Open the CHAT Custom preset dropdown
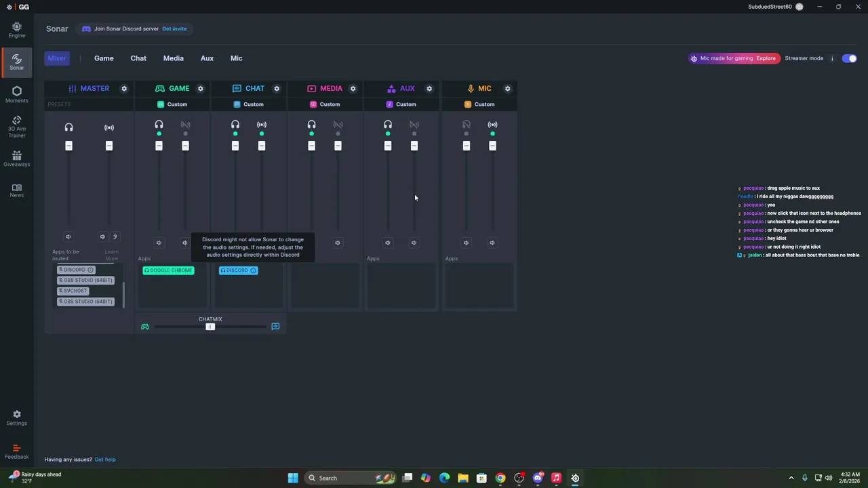Screen dimensions: 868x488 [x=249, y=104]
